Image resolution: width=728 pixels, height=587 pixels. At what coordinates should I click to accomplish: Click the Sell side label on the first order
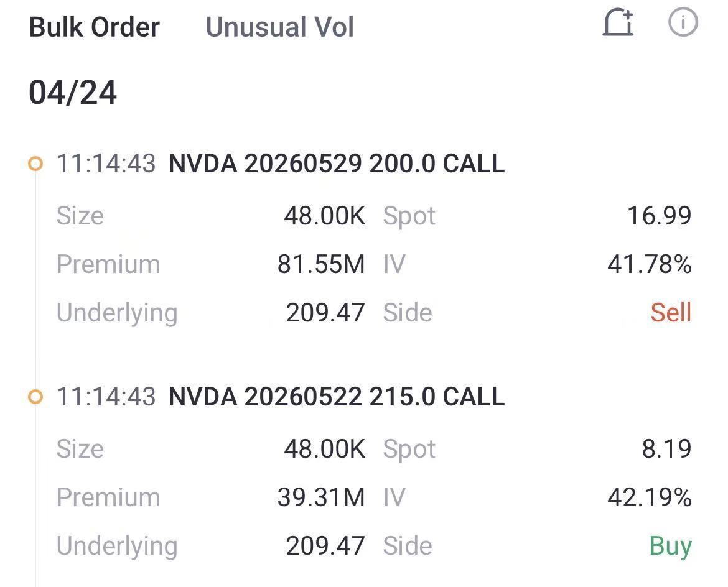[671, 313]
